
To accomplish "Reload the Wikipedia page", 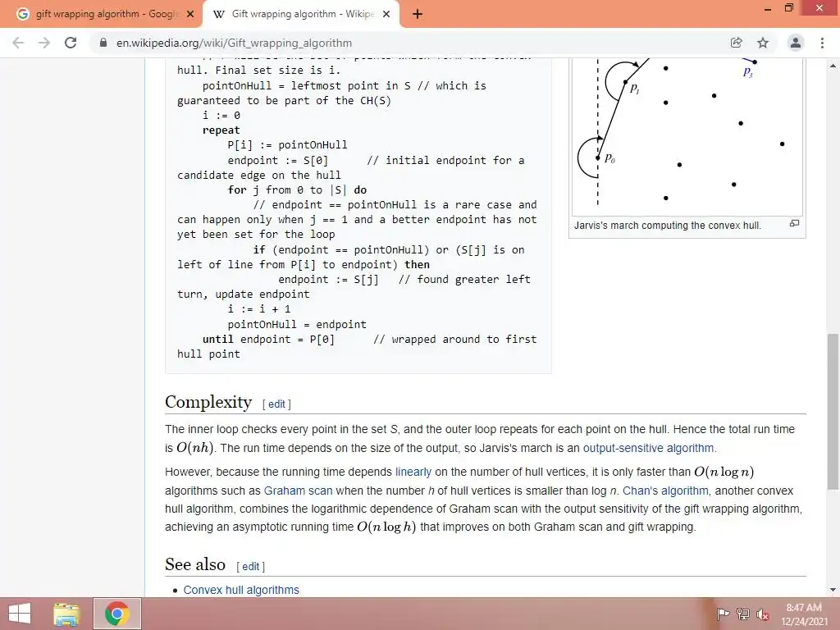I will [x=71, y=43].
